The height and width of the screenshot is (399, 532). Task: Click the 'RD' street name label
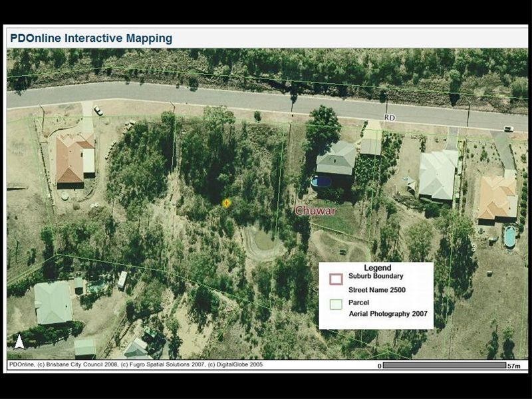390,118
